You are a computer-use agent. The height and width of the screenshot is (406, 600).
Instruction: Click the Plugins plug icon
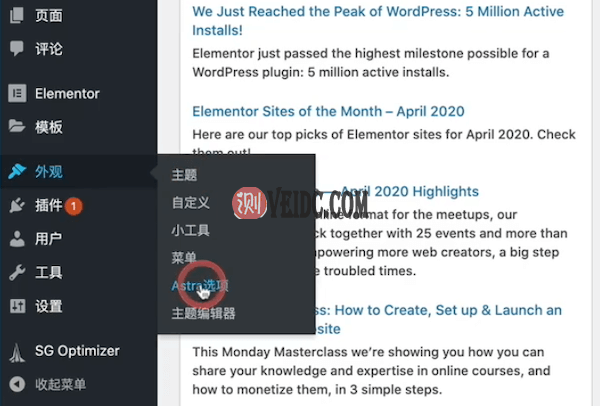(17, 206)
